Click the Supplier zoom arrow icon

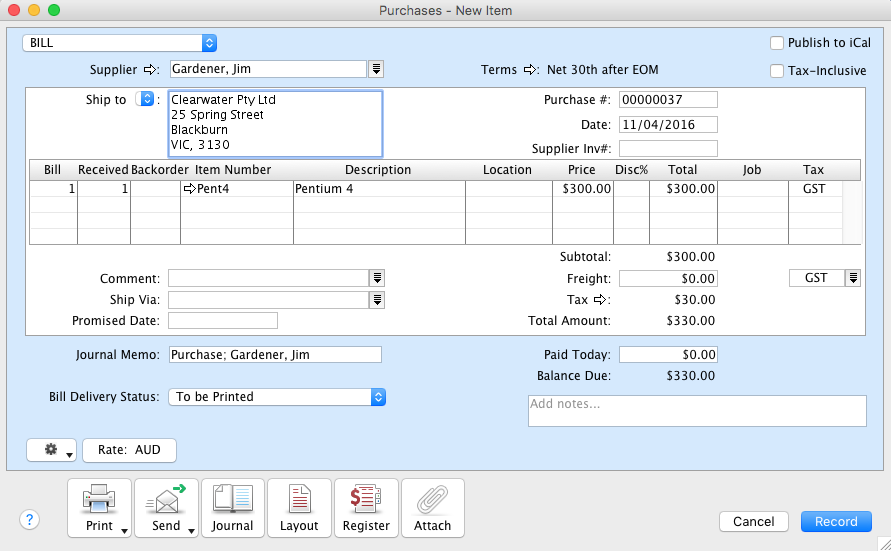(152, 70)
